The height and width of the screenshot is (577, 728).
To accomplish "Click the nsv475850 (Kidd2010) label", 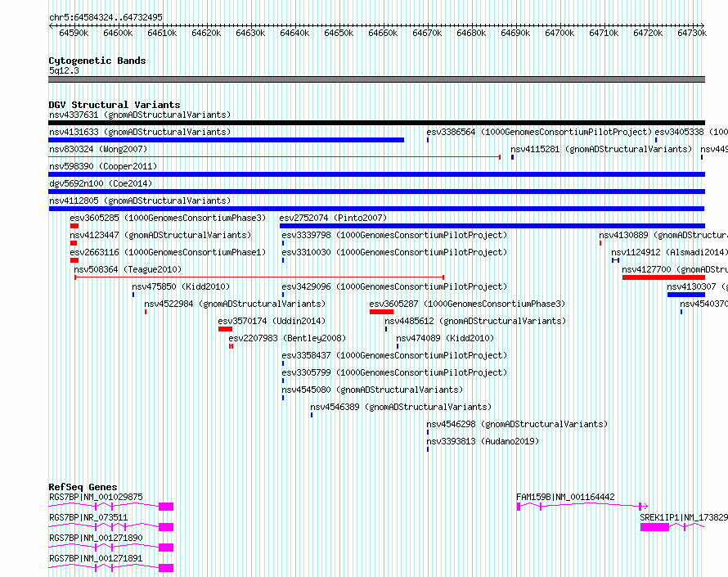I will click(x=181, y=286).
